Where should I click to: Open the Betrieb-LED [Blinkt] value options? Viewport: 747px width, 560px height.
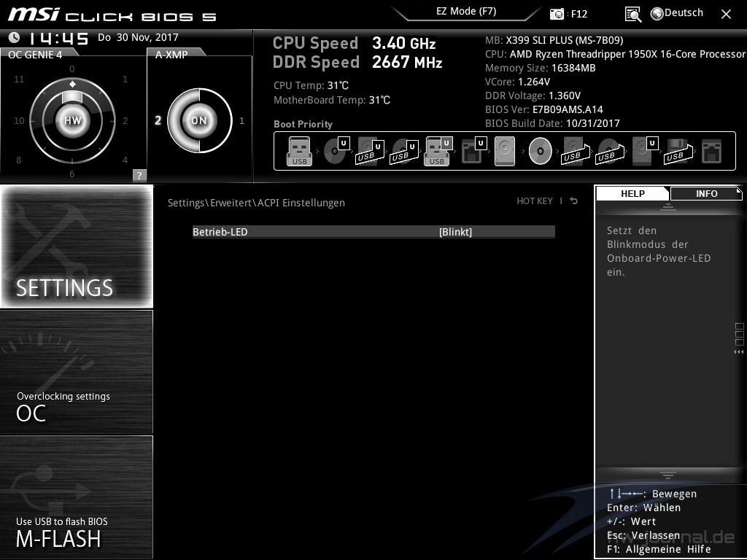(455, 232)
